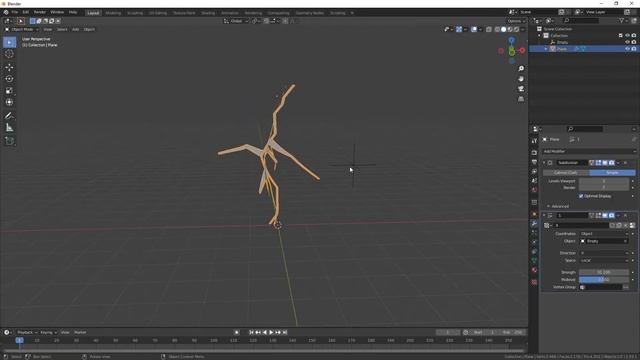Switch to the Geometry Nodes workspace tab
The height and width of the screenshot is (360, 640).
click(x=310, y=13)
